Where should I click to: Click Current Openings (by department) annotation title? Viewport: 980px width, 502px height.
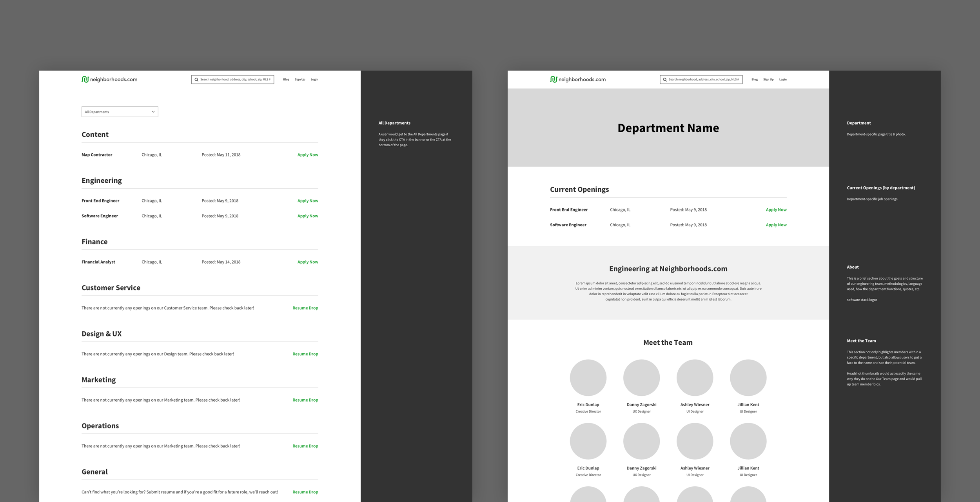tap(881, 188)
